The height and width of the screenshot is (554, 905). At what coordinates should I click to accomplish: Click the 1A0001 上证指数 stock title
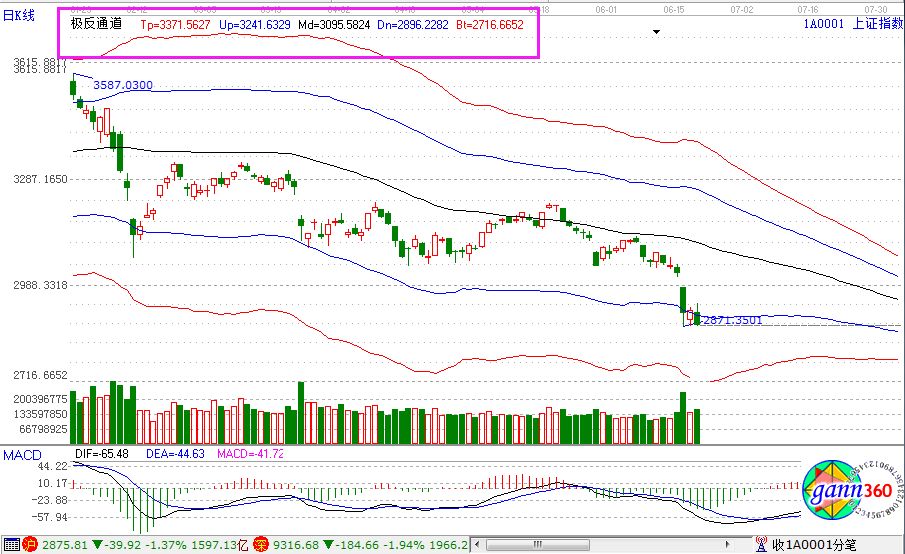[853, 23]
